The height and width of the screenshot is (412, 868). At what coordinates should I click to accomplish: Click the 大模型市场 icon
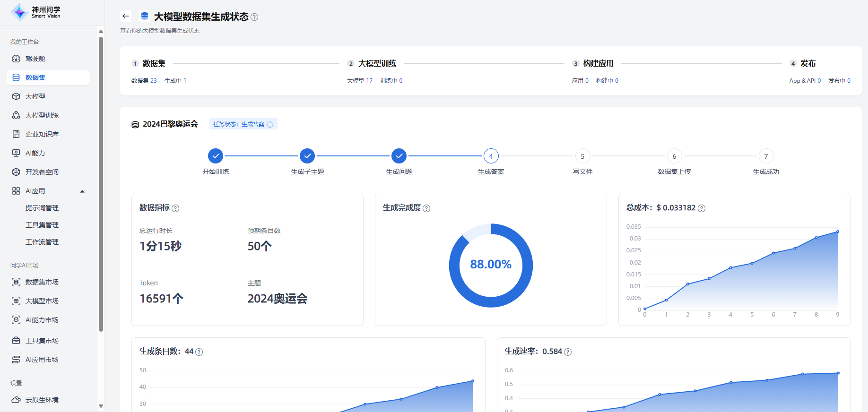pyautogui.click(x=16, y=301)
